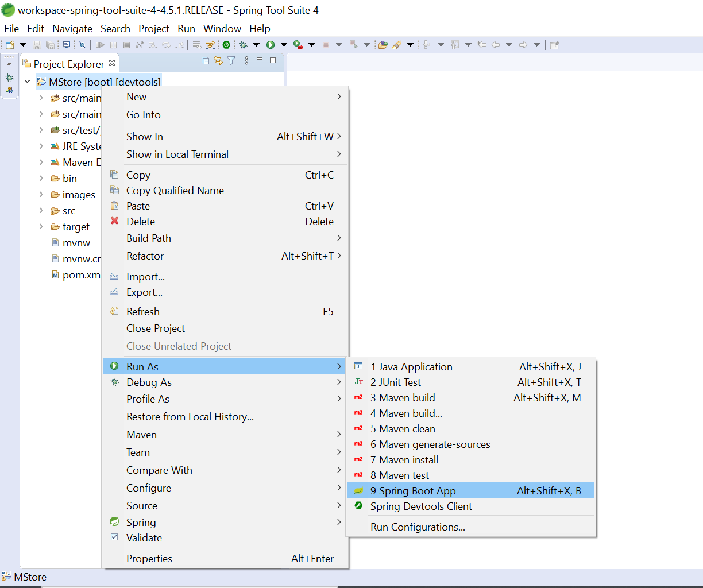Click Copy Qualified Name
703x588 pixels.
[225, 190]
